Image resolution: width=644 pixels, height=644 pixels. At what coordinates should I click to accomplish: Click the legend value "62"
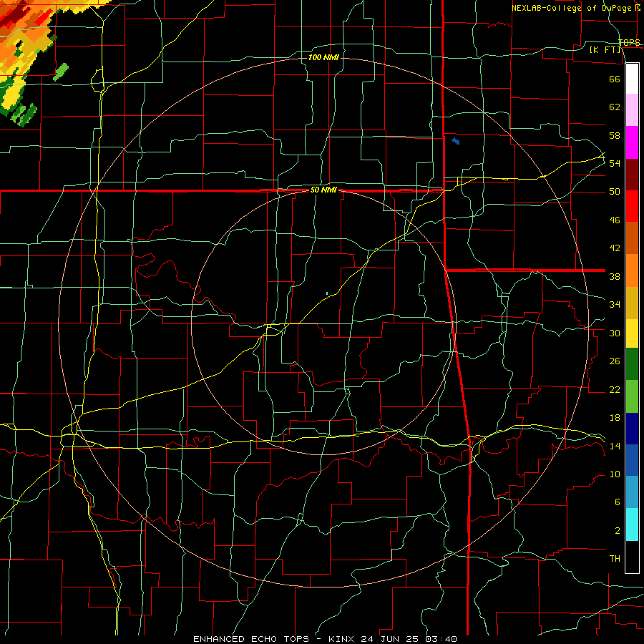click(615, 107)
